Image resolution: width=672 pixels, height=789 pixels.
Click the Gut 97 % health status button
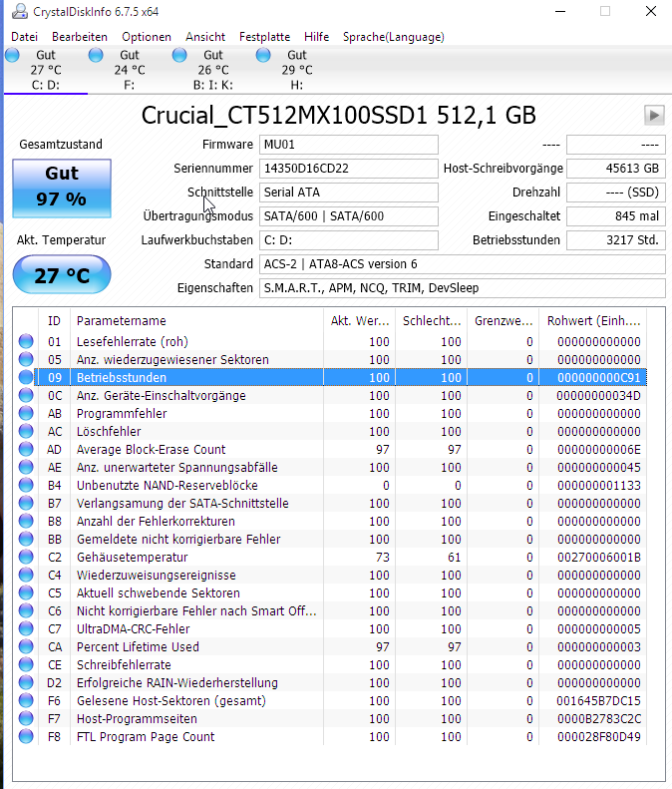(x=62, y=189)
